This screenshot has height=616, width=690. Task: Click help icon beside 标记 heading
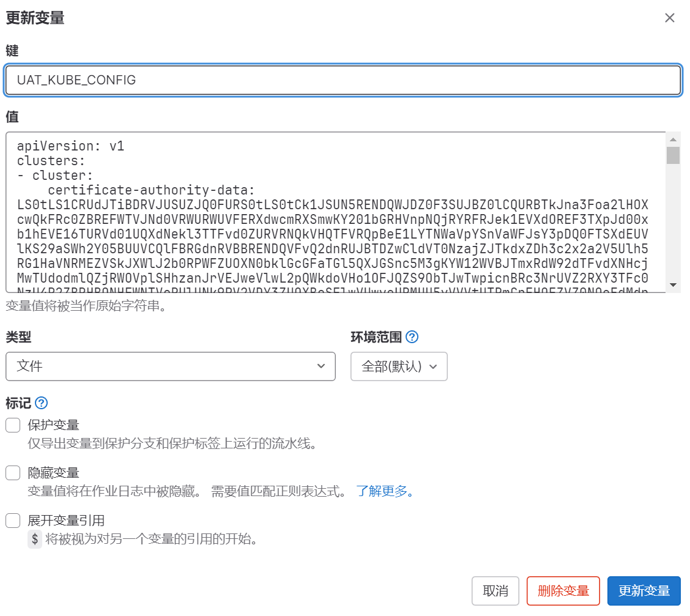[x=41, y=403]
